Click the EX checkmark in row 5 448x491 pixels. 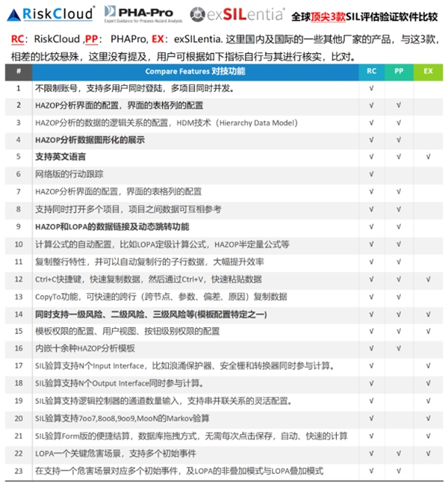click(x=428, y=157)
